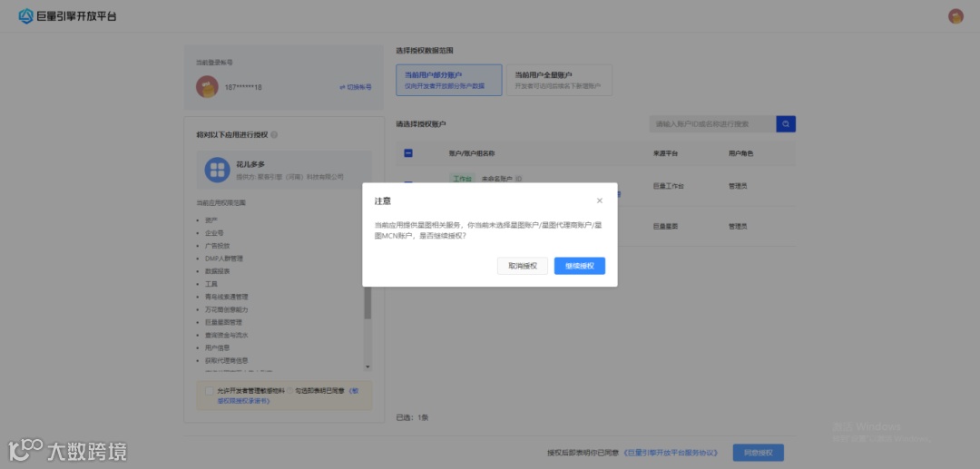Click the permission list scrollbar down arrow

(367, 366)
